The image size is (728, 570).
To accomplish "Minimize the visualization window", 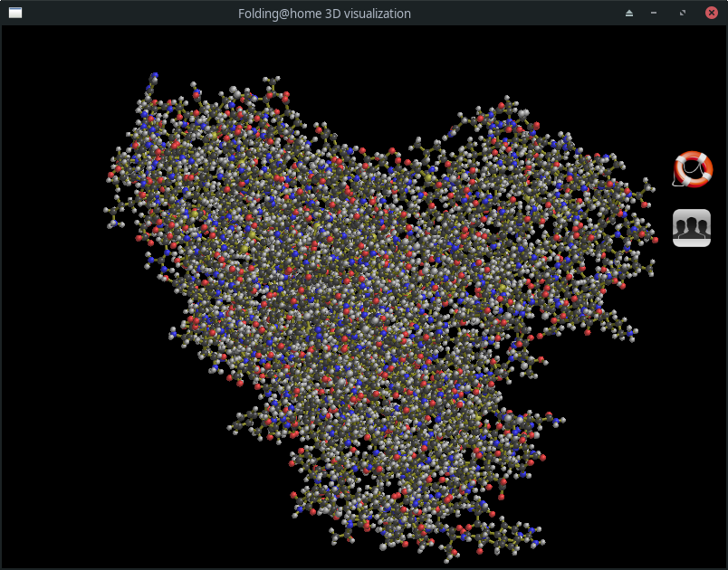I will pos(654,13).
